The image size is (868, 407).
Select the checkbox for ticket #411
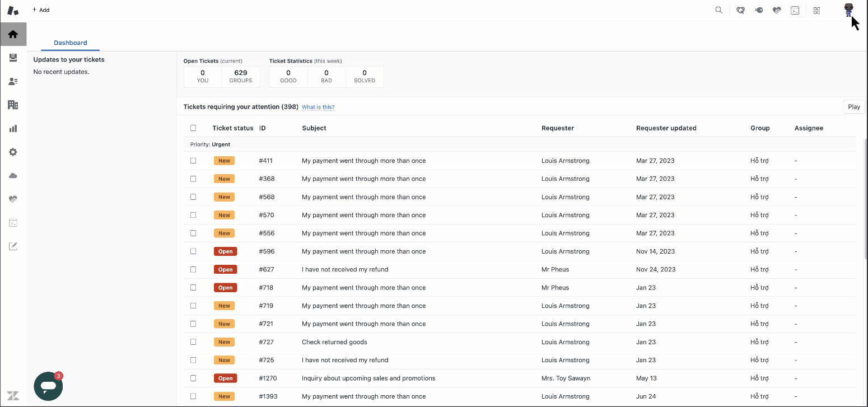coord(193,161)
